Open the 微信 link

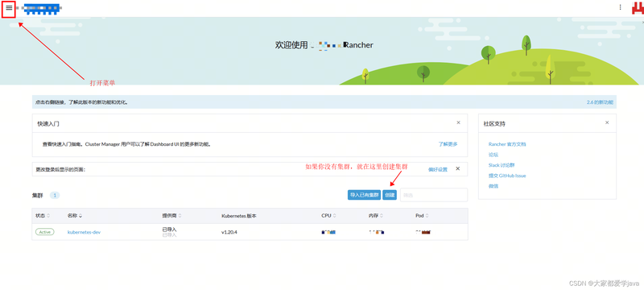pos(493,186)
